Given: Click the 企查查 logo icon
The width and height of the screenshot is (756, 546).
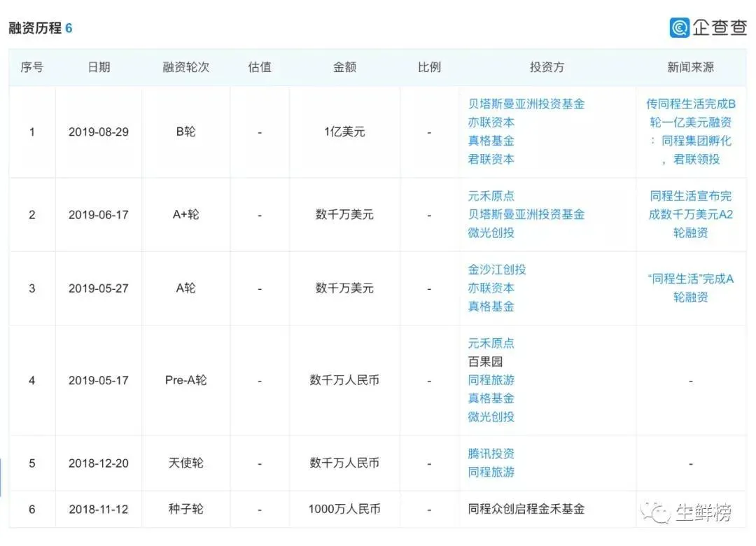Looking at the screenshot, I should (679, 27).
